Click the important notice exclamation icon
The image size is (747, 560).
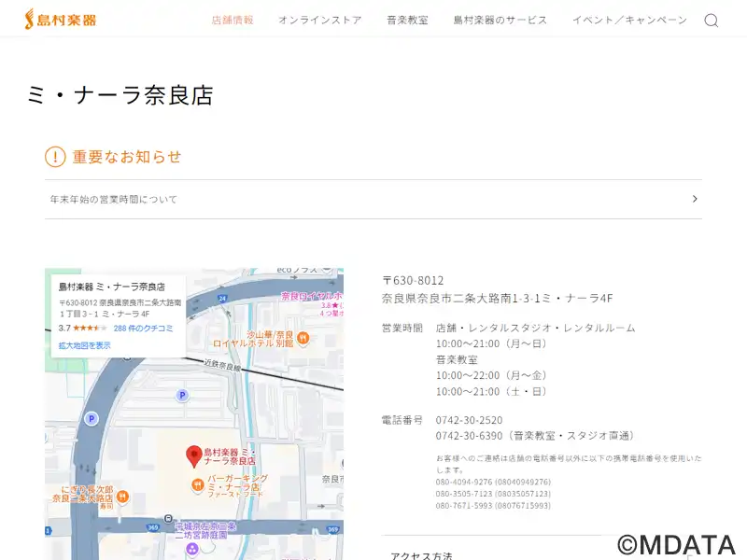55,157
